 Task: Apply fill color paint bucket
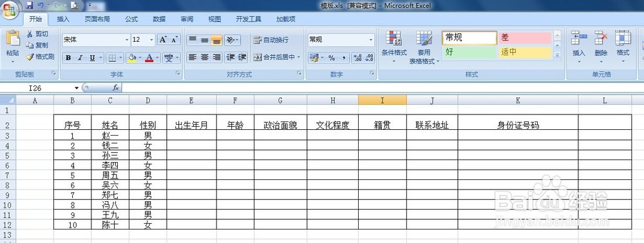coord(132,58)
